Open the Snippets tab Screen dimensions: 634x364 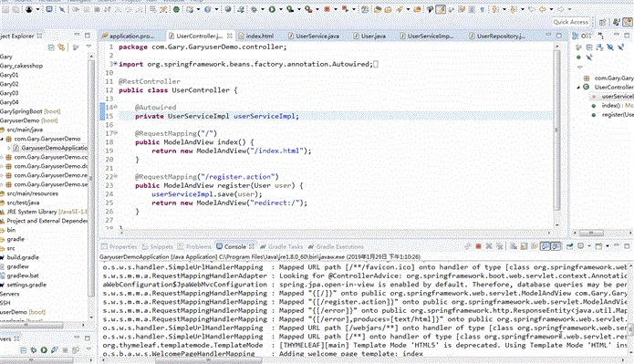(158, 246)
